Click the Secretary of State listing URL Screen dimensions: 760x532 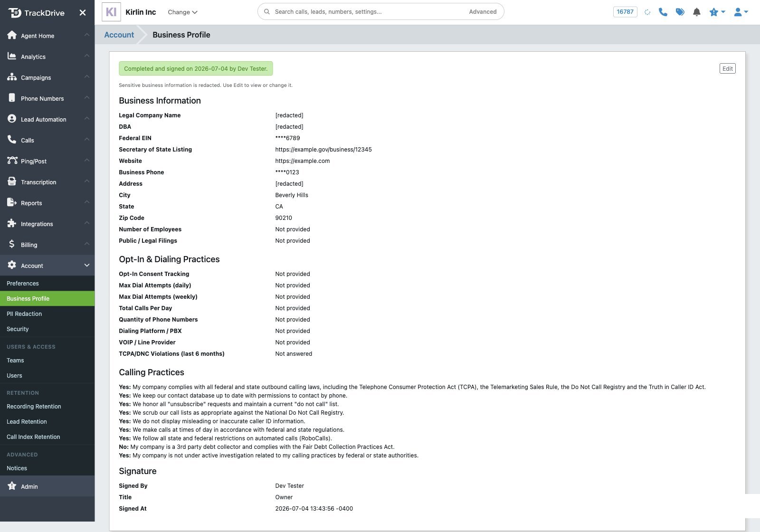tap(323, 149)
